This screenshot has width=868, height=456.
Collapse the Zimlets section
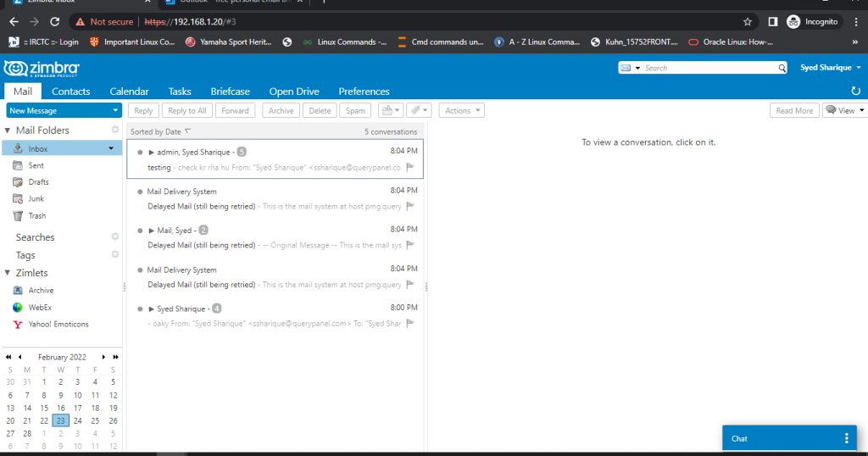point(8,273)
